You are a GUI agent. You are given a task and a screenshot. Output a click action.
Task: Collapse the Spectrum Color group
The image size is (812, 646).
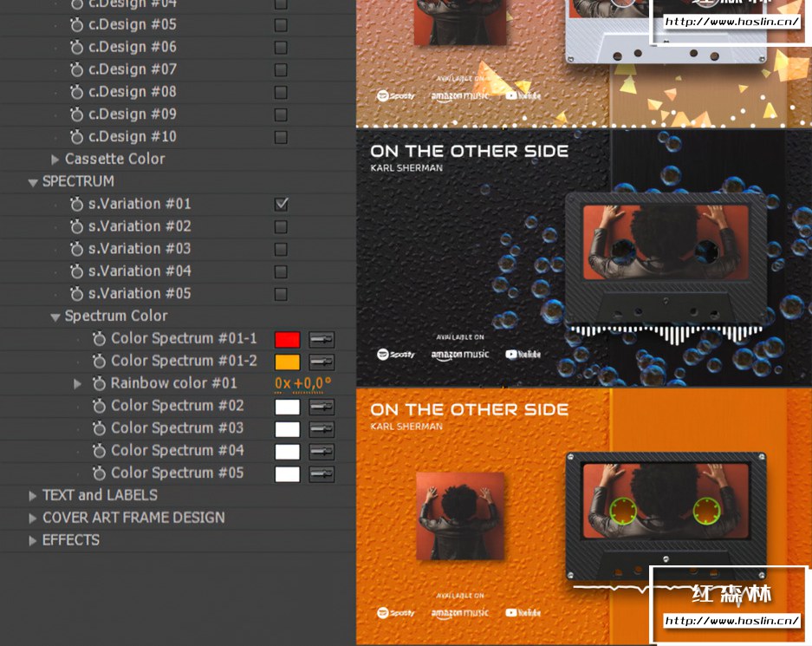(x=55, y=317)
